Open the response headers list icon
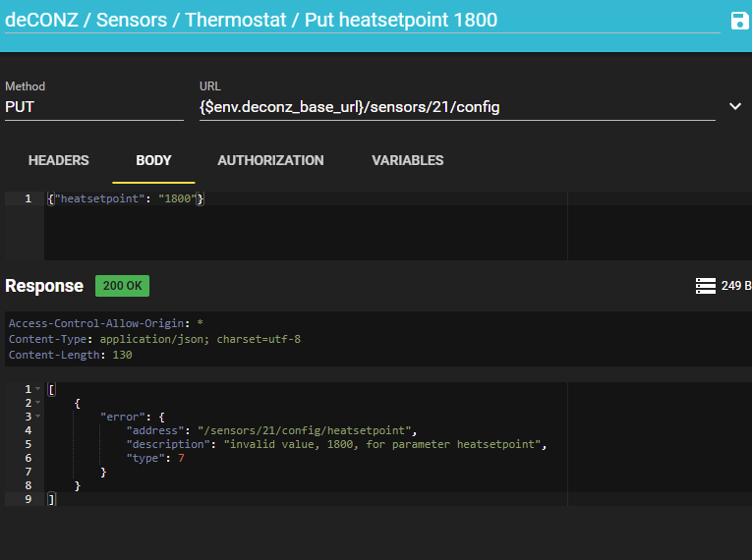The width and height of the screenshot is (752, 560). pos(706,286)
